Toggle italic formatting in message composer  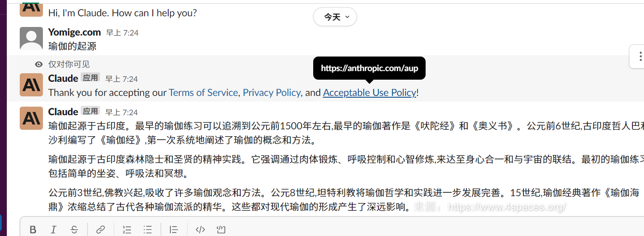tap(54, 230)
